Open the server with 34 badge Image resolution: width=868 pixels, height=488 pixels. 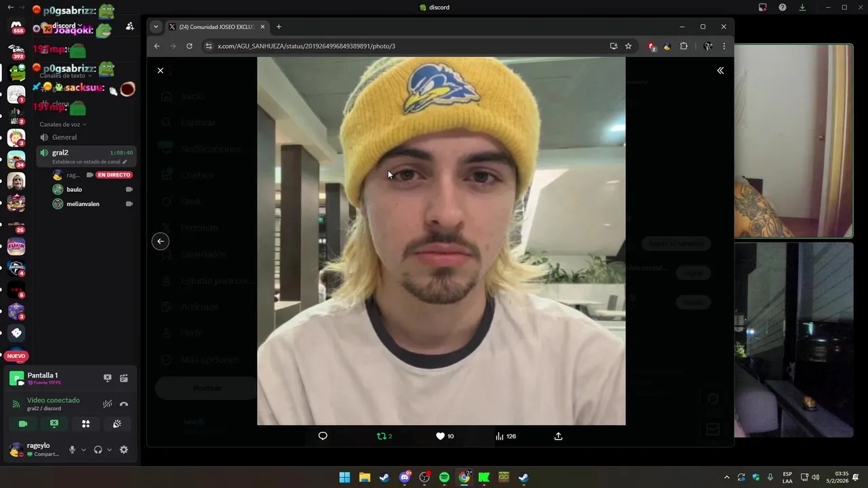click(x=16, y=160)
